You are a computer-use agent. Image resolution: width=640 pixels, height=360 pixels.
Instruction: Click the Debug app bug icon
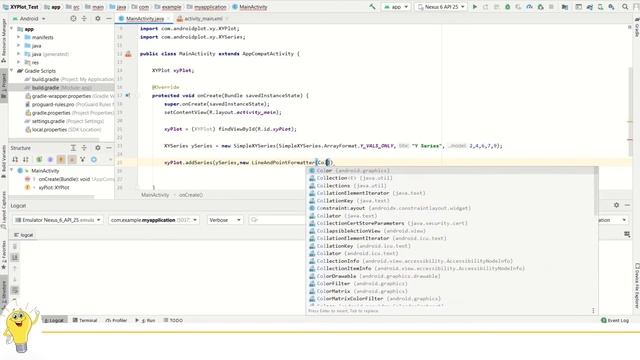click(x=507, y=7)
